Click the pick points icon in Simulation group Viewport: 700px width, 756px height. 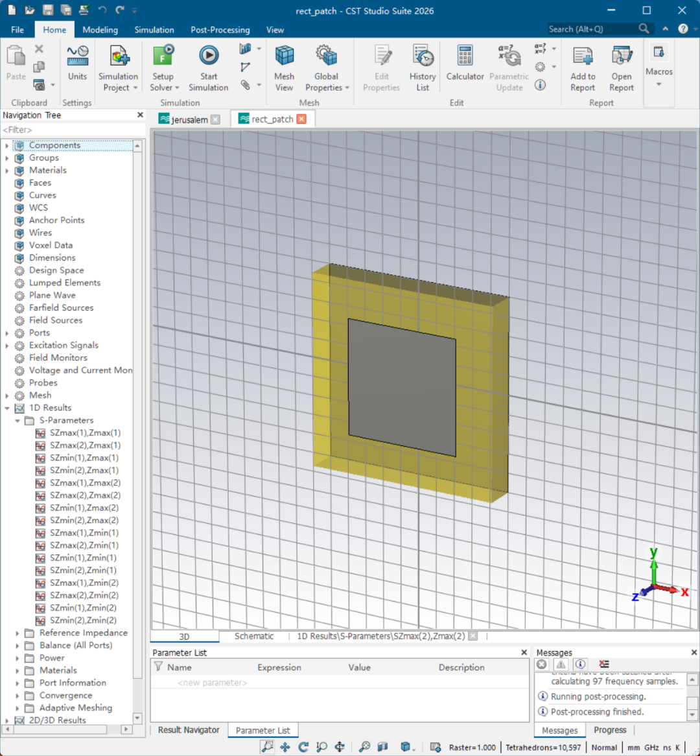(x=246, y=67)
